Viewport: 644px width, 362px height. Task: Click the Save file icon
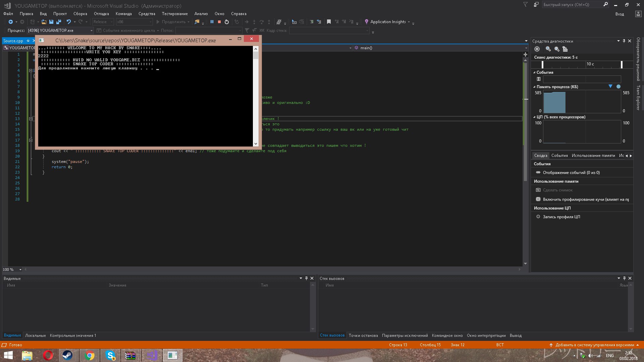(51, 22)
